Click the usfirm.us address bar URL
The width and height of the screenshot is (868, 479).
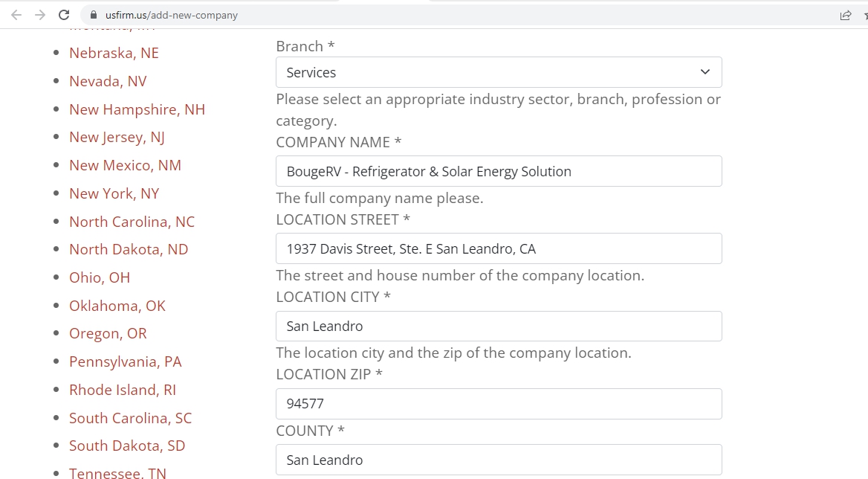tap(172, 15)
